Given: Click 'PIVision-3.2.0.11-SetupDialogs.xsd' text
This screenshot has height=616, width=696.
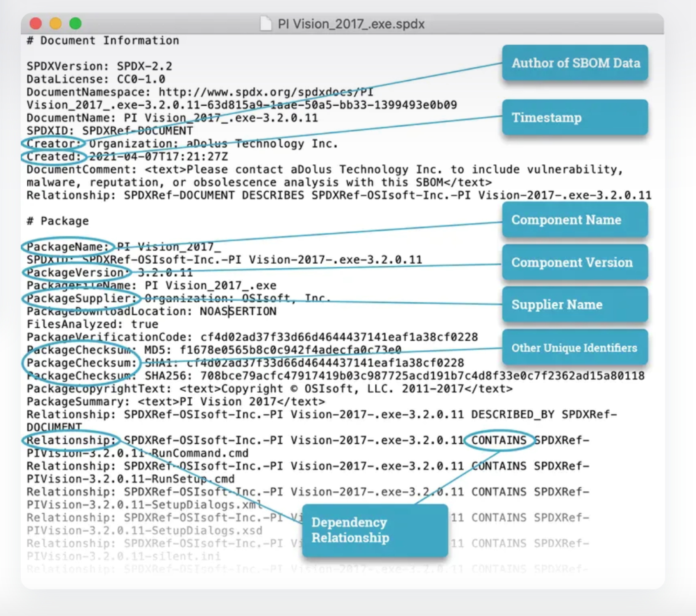Looking at the screenshot, I should 144,531.
